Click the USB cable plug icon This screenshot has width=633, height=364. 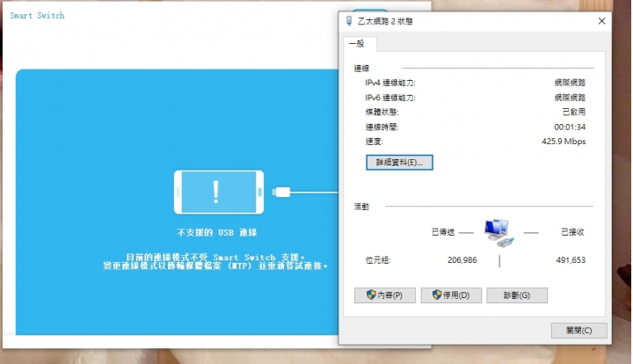pos(281,192)
